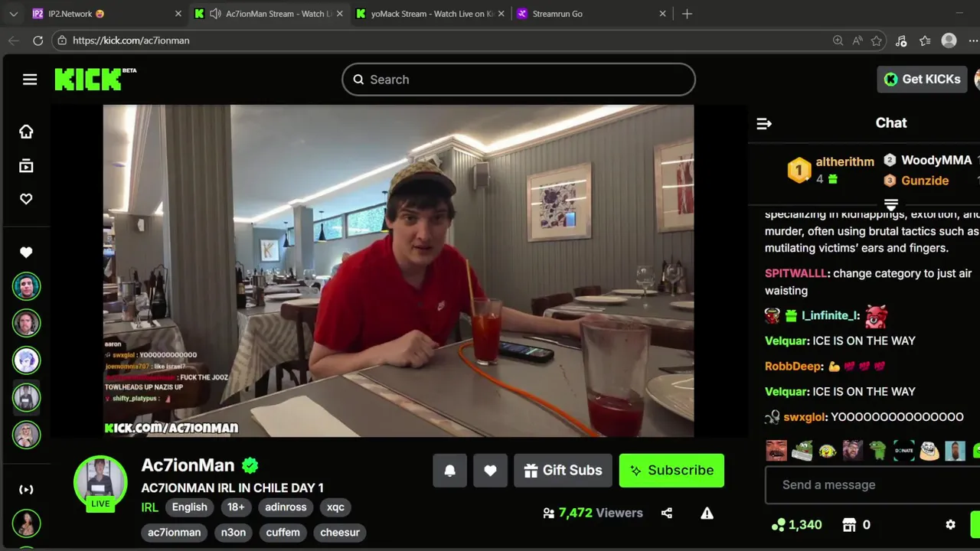Select the cuffem tag
980x551 pixels.
point(283,533)
